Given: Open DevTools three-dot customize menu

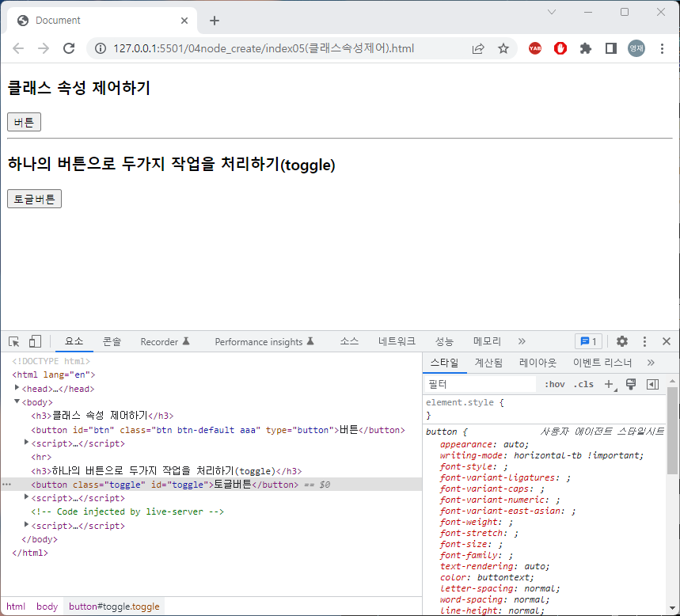Looking at the screenshot, I should (644, 341).
